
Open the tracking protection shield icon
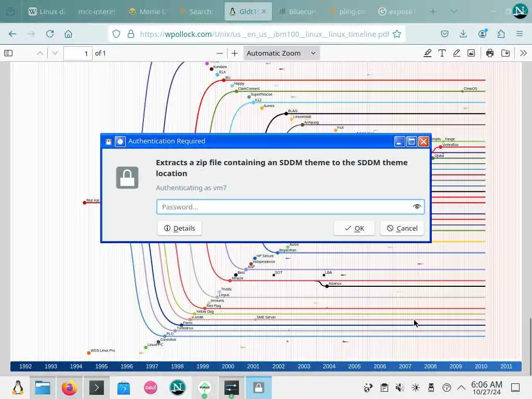[x=116, y=34]
